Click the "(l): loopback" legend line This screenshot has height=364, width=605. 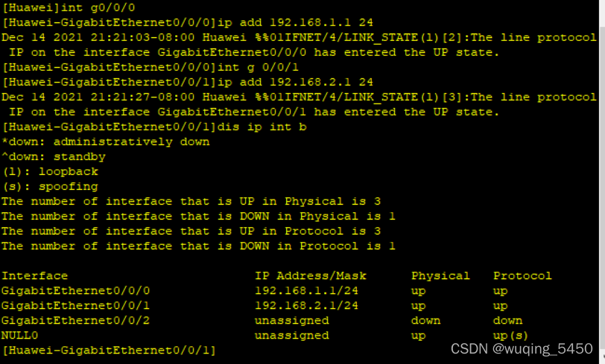point(50,171)
